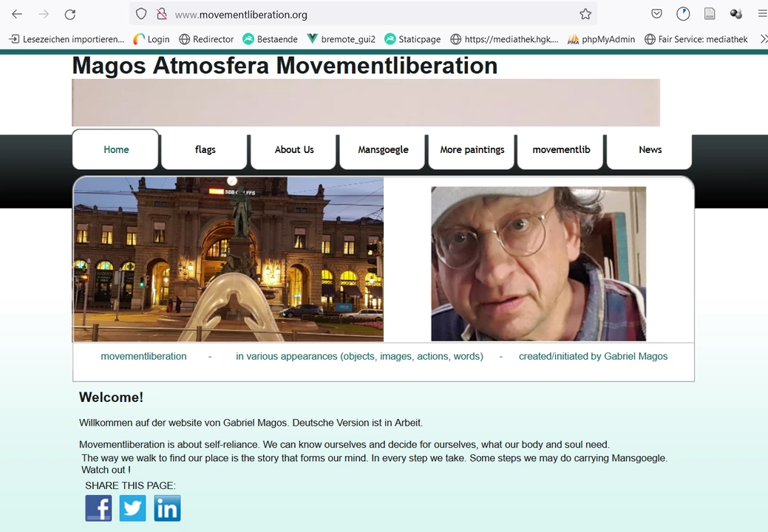Click the LinkedIn share icon
This screenshot has width=768, height=532.
pos(167,508)
